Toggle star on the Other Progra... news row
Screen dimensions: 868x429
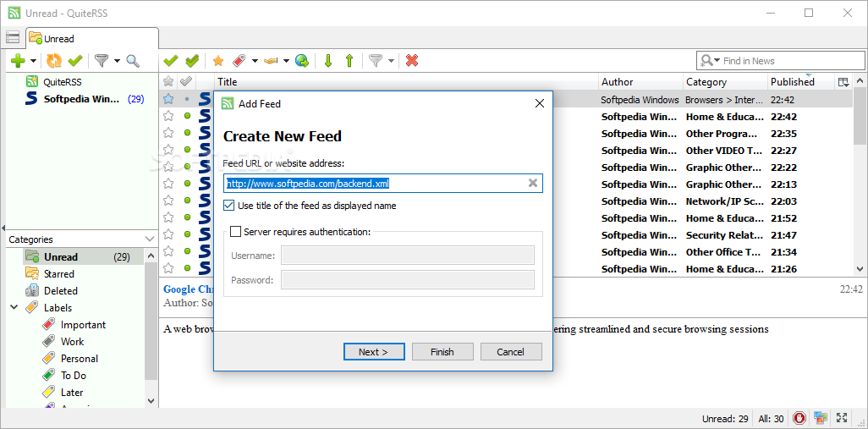tap(168, 133)
